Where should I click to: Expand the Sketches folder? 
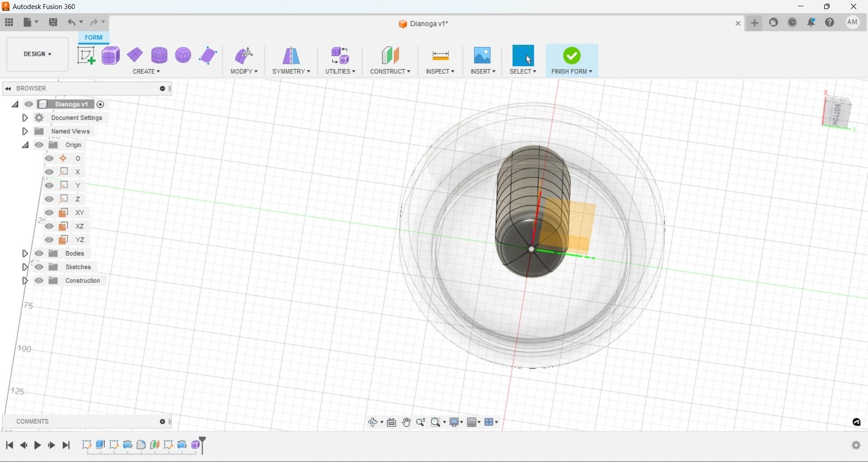(25, 267)
